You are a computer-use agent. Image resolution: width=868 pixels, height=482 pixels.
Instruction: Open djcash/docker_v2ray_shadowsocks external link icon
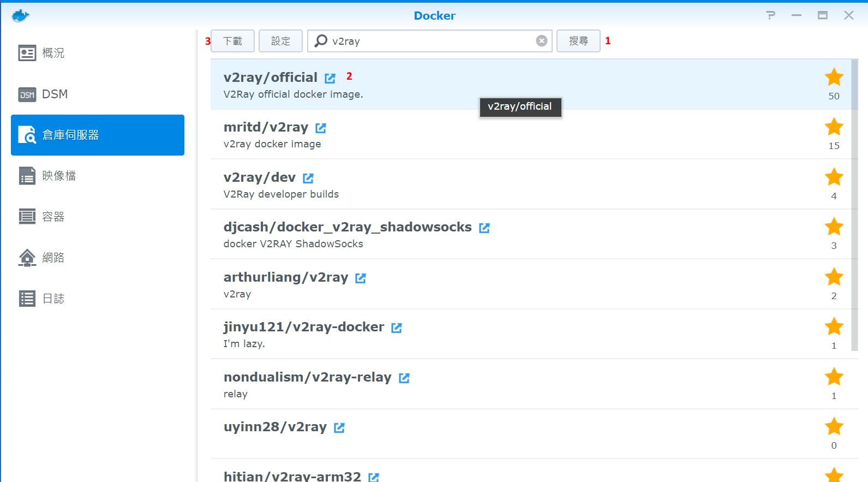click(484, 228)
